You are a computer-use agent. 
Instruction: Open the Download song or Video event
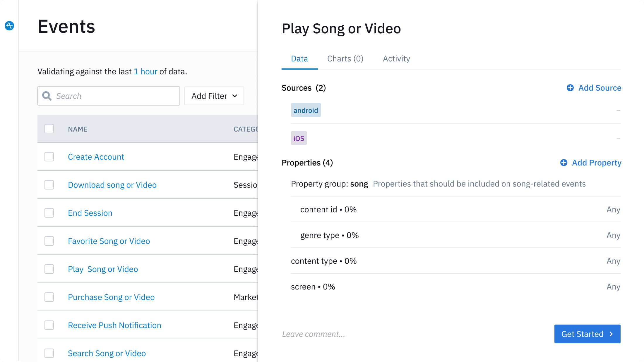112,185
